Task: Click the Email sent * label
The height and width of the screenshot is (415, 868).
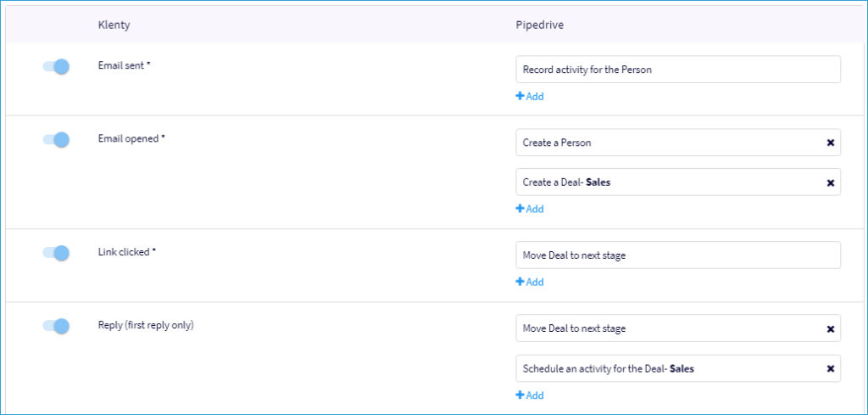Action: (x=125, y=64)
